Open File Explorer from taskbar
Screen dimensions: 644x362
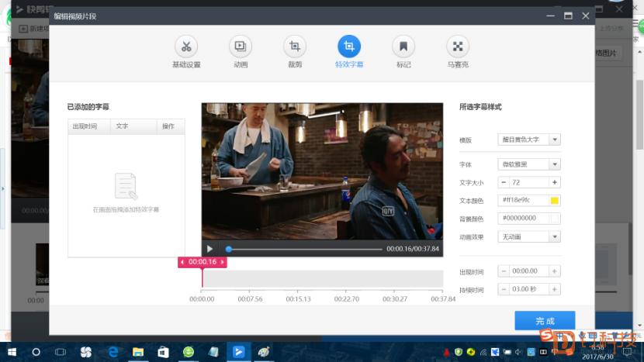tap(138, 352)
